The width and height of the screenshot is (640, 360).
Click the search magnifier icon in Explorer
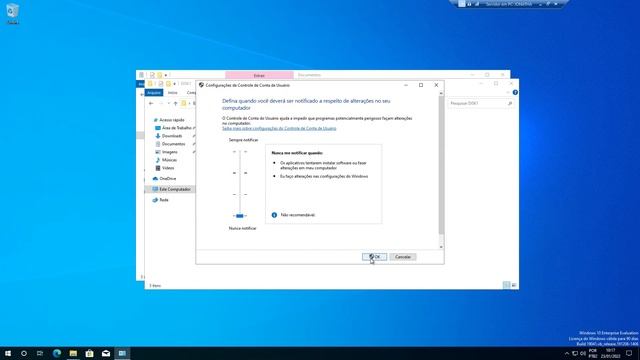tap(510, 103)
